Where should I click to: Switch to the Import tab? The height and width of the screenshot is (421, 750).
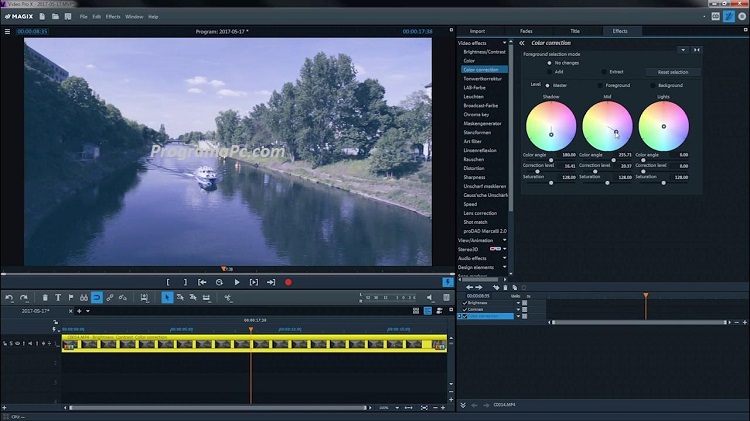pos(476,31)
